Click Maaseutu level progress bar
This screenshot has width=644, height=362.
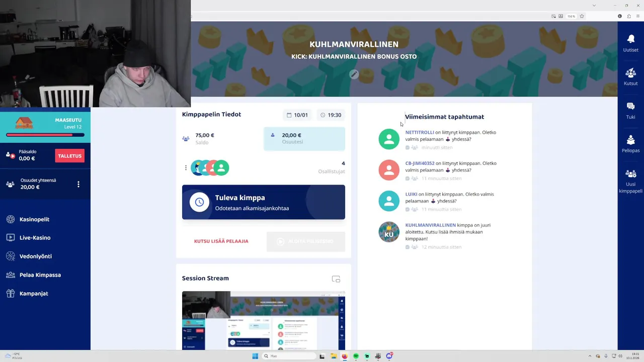coord(45,135)
